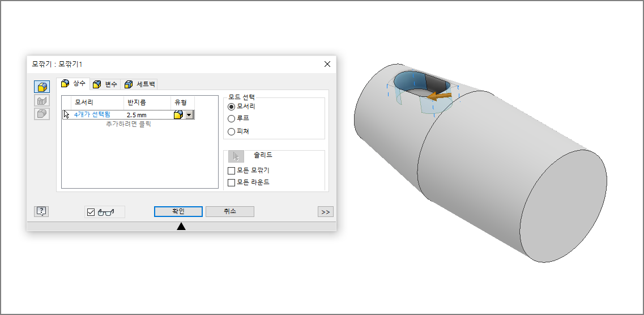Enable the 모든 라운드 checkbox

[232, 182]
